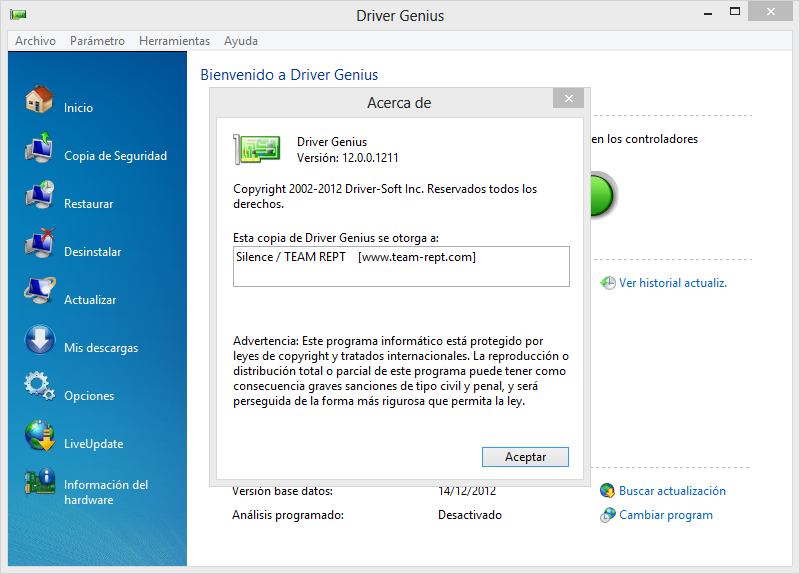The image size is (800, 574).
Task: Click the Mis descargas arrow icon
Action: (x=39, y=339)
